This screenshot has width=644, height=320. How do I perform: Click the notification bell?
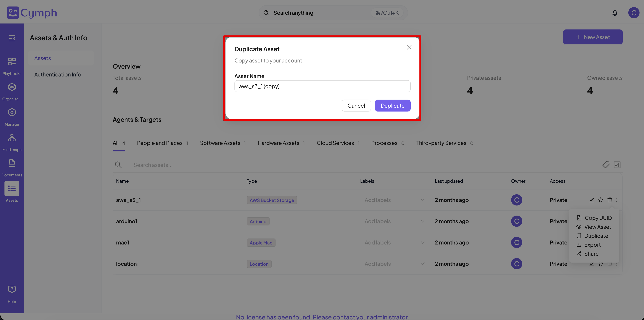tap(615, 13)
